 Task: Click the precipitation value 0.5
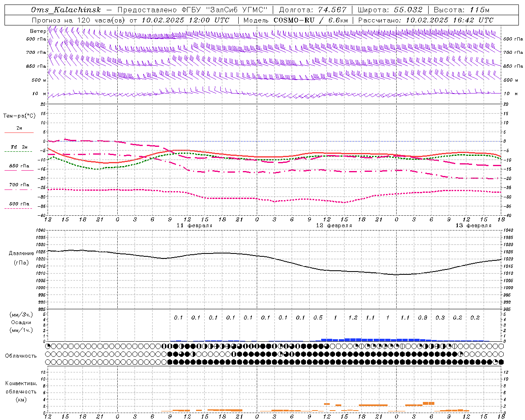pyautogui.click(x=318, y=318)
